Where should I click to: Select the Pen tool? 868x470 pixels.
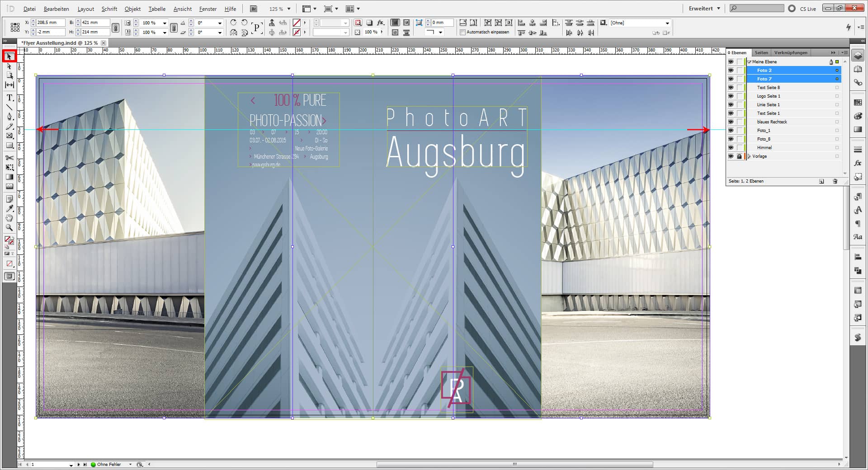click(x=9, y=117)
